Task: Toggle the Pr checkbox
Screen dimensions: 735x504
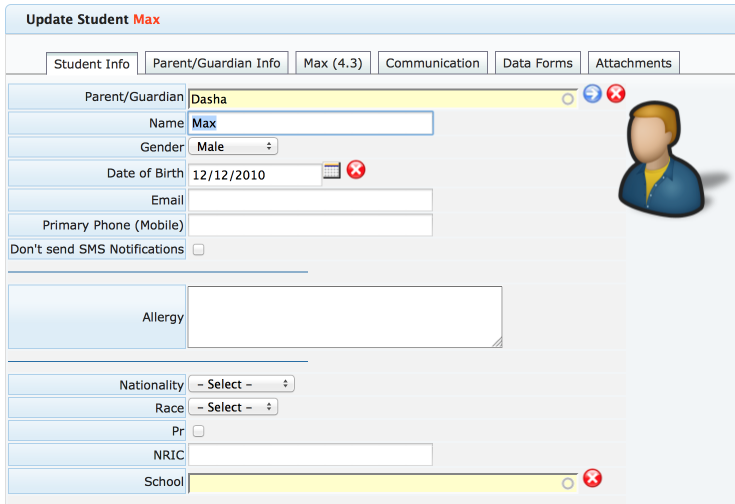Action: [x=199, y=431]
